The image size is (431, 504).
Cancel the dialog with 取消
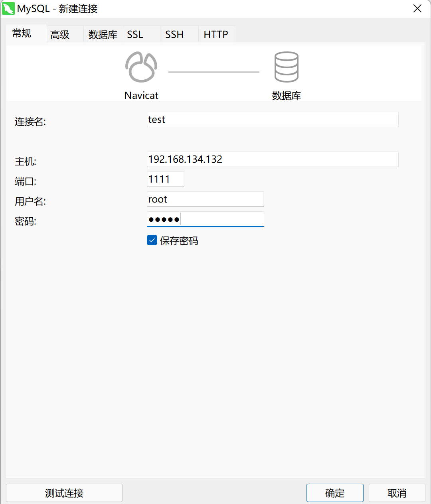point(397,493)
